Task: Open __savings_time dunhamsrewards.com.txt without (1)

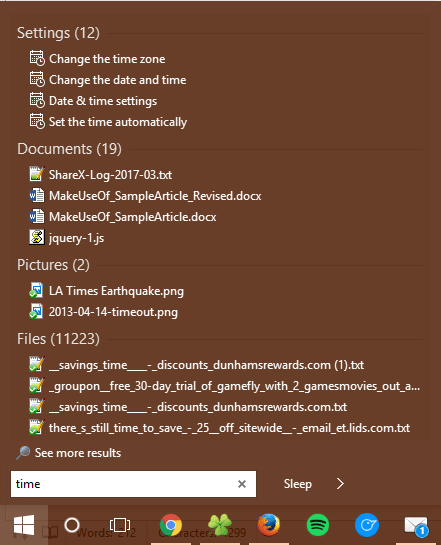Action: point(198,407)
